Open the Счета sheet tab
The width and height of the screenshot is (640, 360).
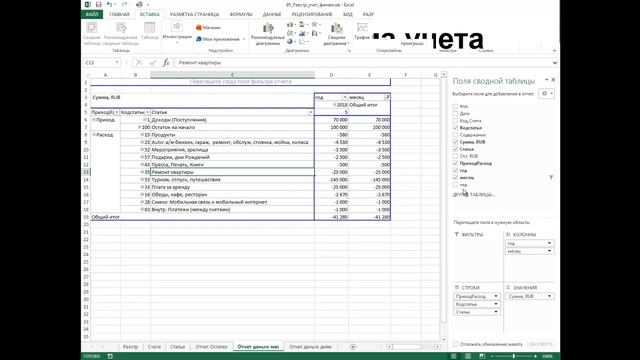(154, 347)
